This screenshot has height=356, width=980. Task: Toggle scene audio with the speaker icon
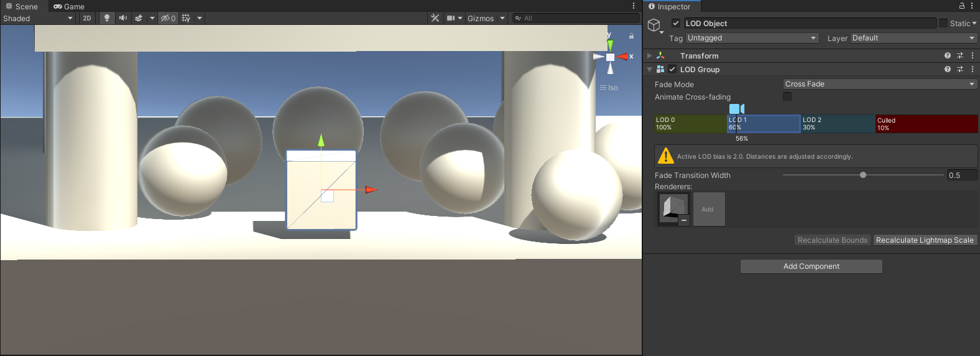coord(122,18)
